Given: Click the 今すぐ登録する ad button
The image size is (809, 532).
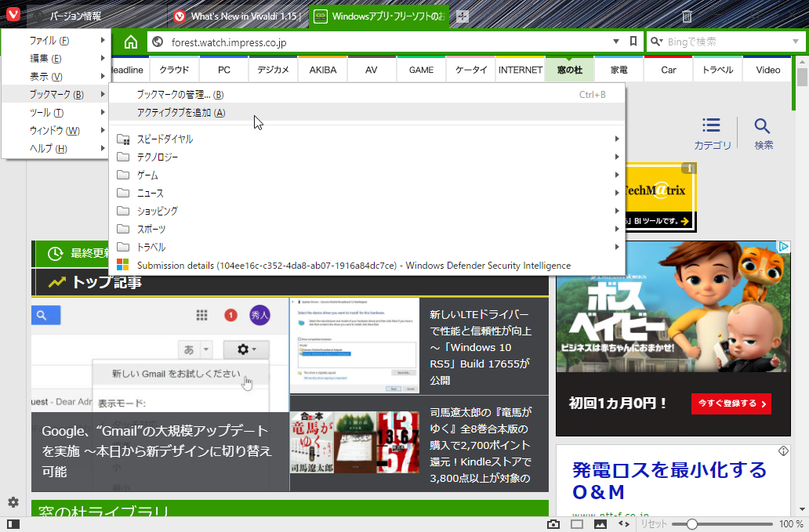Looking at the screenshot, I should [x=731, y=404].
